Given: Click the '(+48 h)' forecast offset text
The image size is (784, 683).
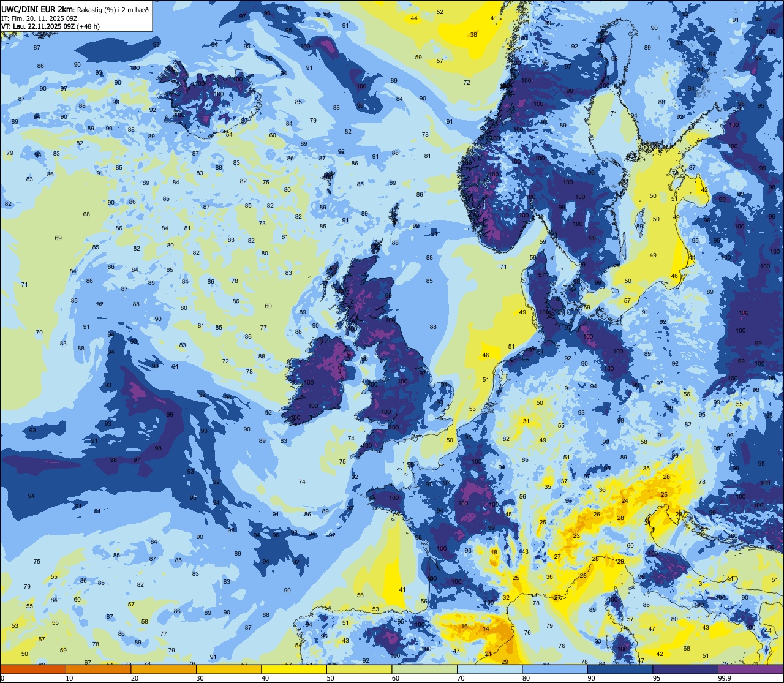Looking at the screenshot, I should (89, 26).
